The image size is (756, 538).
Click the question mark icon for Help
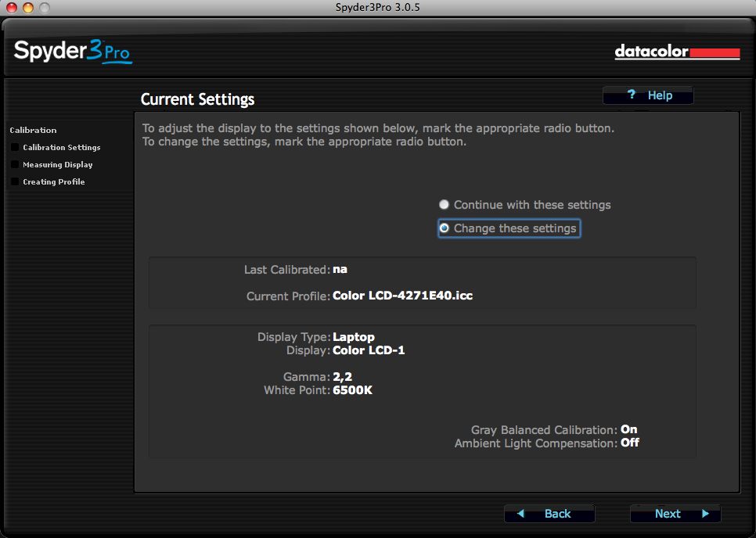632,95
